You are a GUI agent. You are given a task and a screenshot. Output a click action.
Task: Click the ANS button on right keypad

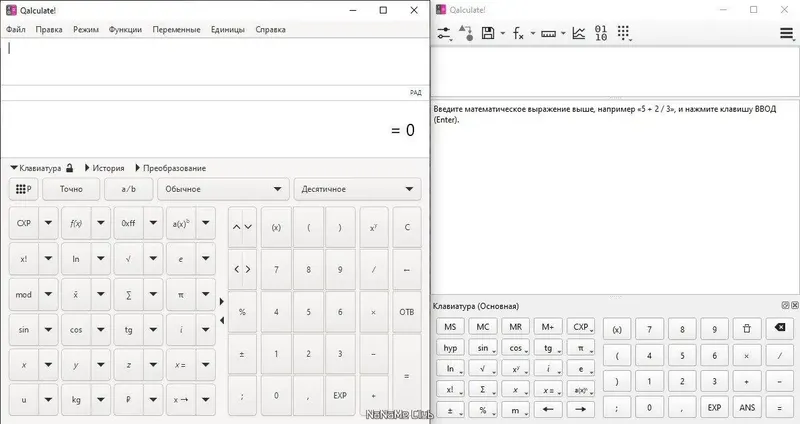pos(747,407)
